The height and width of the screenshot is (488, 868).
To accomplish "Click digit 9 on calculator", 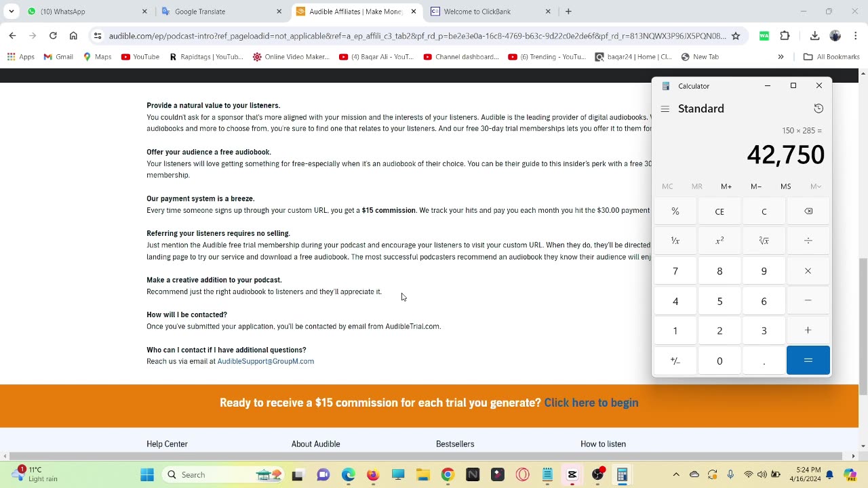I will coord(764,271).
